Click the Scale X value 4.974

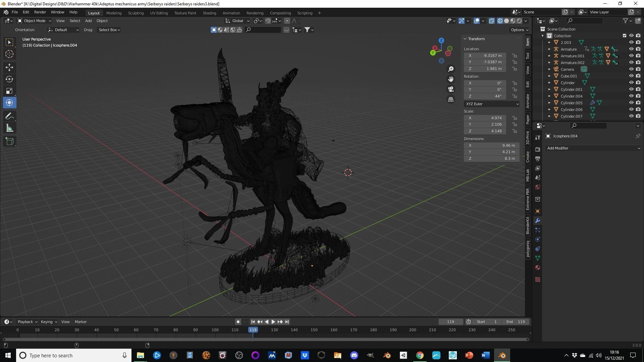485,118
